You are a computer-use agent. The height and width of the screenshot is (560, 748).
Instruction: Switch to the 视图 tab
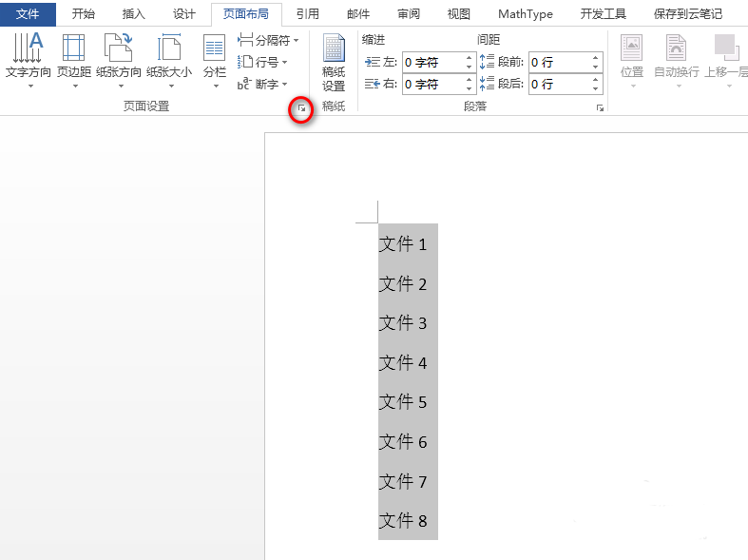459,14
